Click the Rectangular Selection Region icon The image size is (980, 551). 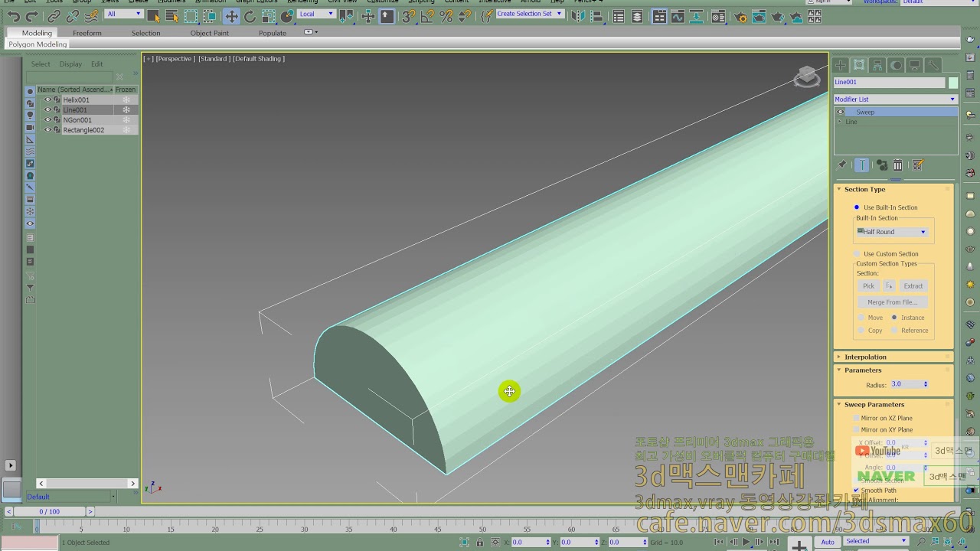click(x=191, y=16)
